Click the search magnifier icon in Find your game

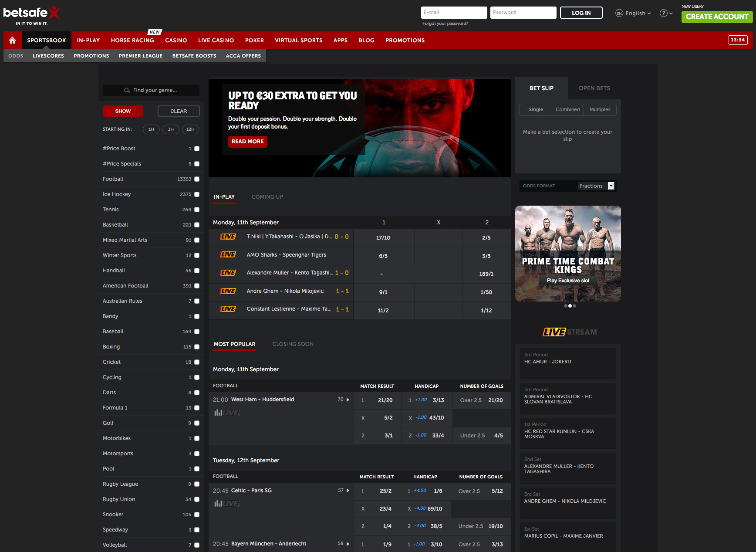pyautogui.click(x=127, y=90)
